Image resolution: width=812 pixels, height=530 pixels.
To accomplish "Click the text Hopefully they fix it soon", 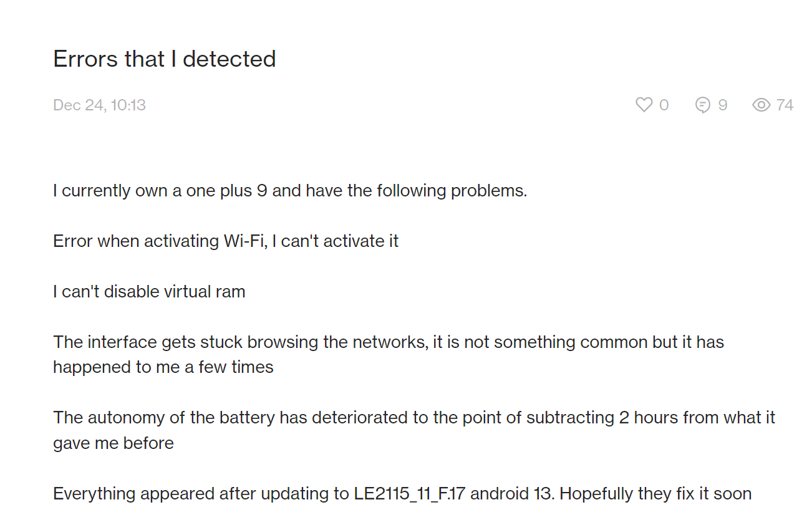I will 655,493.
